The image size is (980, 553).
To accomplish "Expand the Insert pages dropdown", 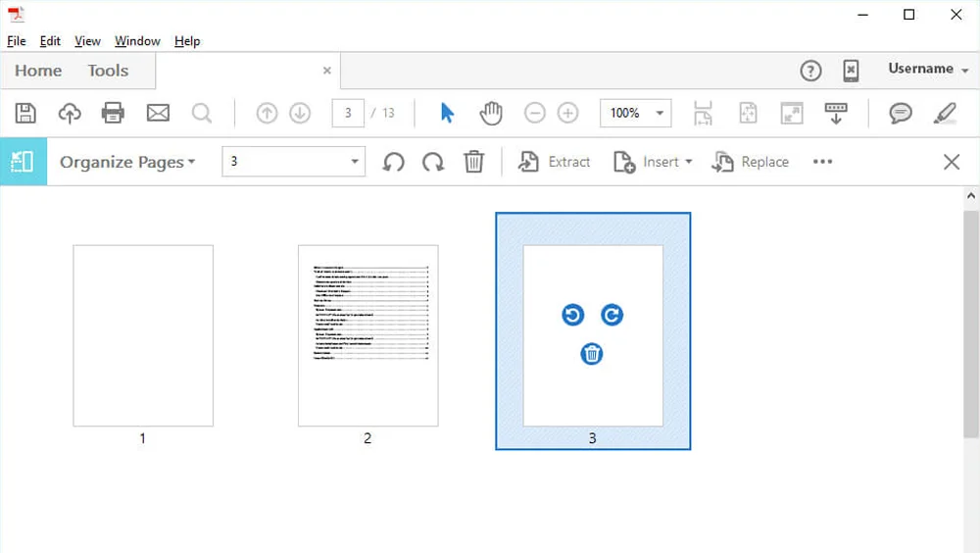I will [x=653, y=162].
